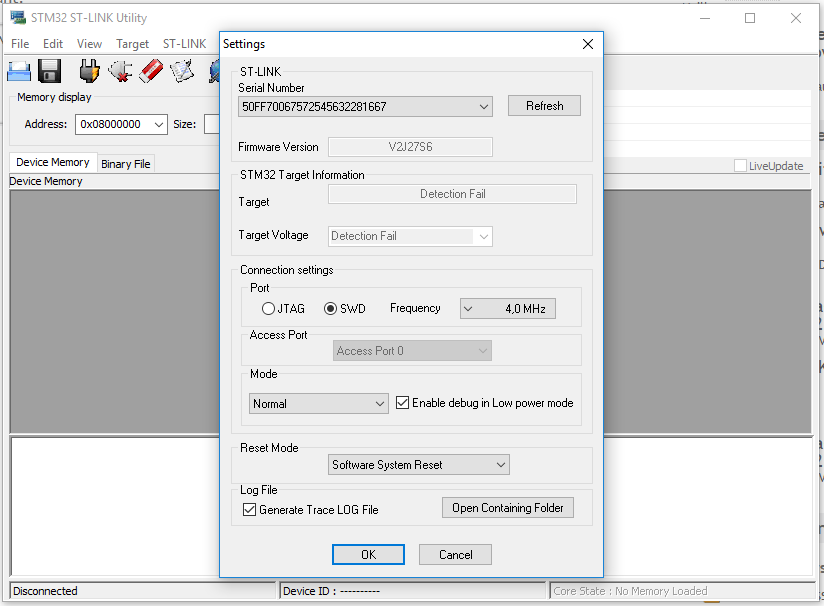Viewport: 824px width, 606px height.
Task: Open the Access Port 0 dropdown
Action: (413, 351)
